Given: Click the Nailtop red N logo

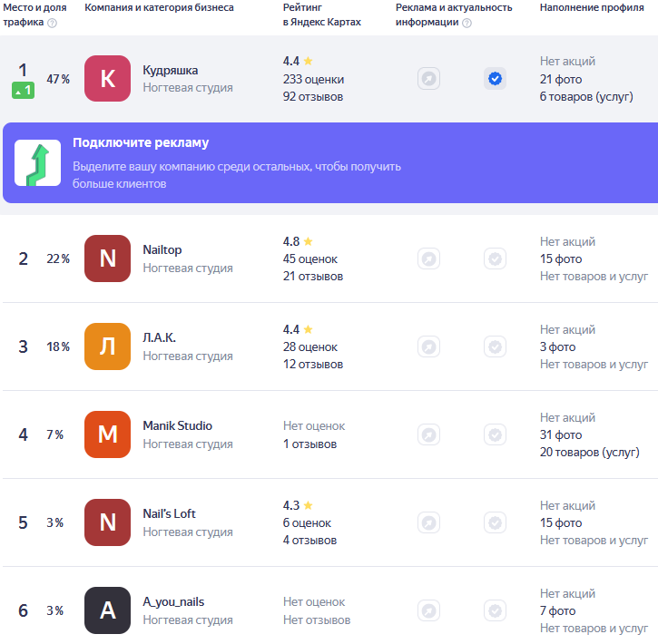Looking at the screenshot, I should tap(107, 259).
